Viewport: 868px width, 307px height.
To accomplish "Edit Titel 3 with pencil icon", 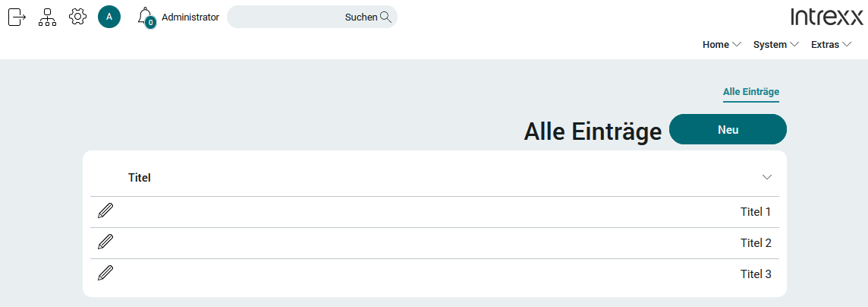I will [105, 274].
